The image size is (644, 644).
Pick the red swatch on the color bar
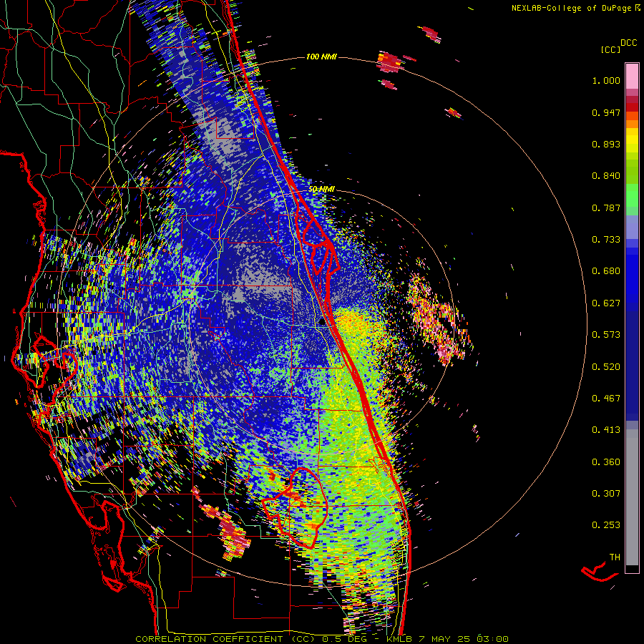[x=632, y=107]
